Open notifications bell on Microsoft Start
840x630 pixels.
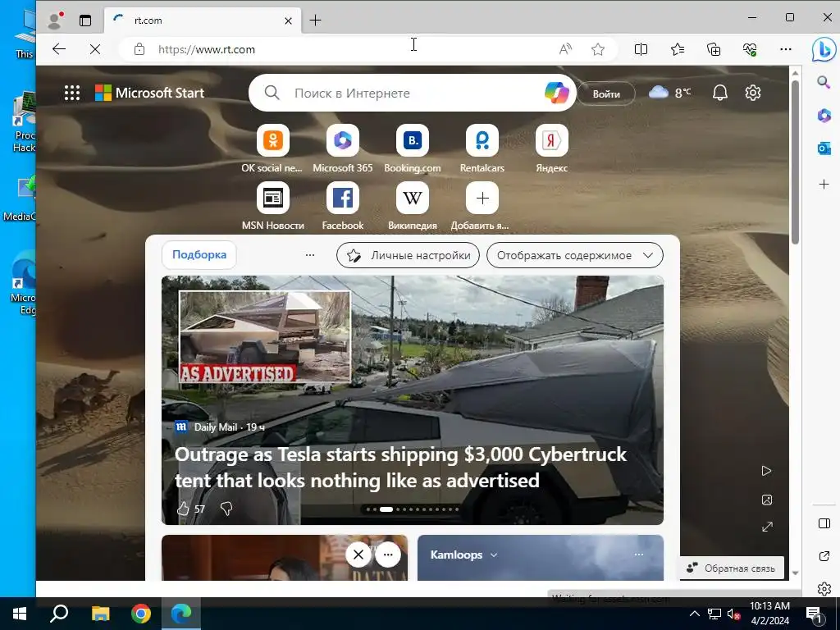[x=720, y=93]
